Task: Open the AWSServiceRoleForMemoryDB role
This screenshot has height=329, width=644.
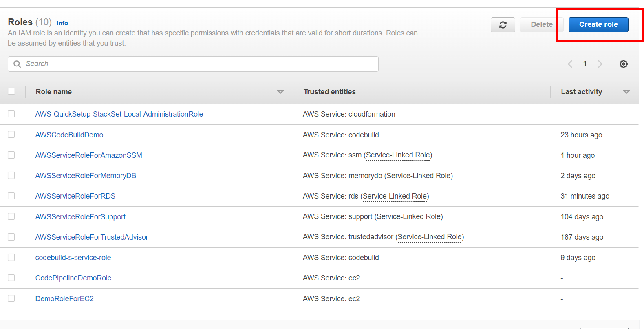Action: pyautogui.click(x=86, y=176)
